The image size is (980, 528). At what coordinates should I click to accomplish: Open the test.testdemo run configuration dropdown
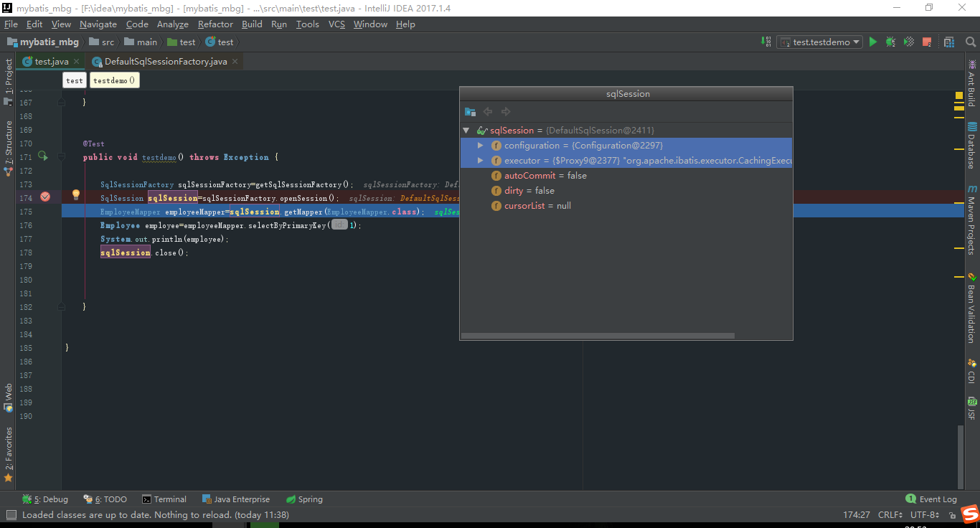pos(819,42)
